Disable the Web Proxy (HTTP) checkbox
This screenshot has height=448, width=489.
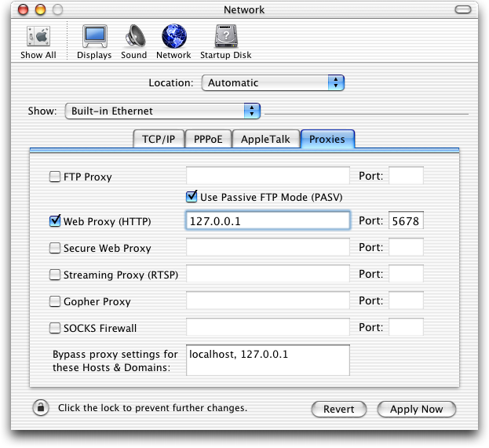click(x=55, y=221)
